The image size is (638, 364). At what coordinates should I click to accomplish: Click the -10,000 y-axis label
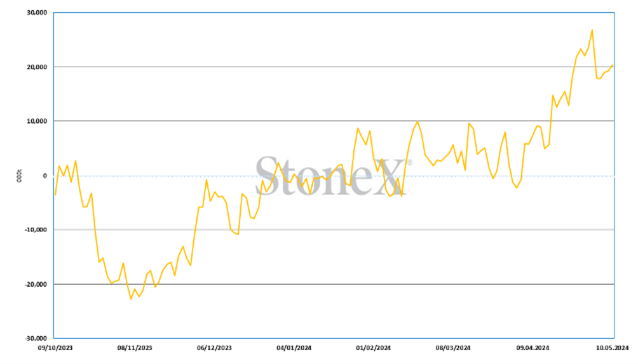tap(36, 230)
